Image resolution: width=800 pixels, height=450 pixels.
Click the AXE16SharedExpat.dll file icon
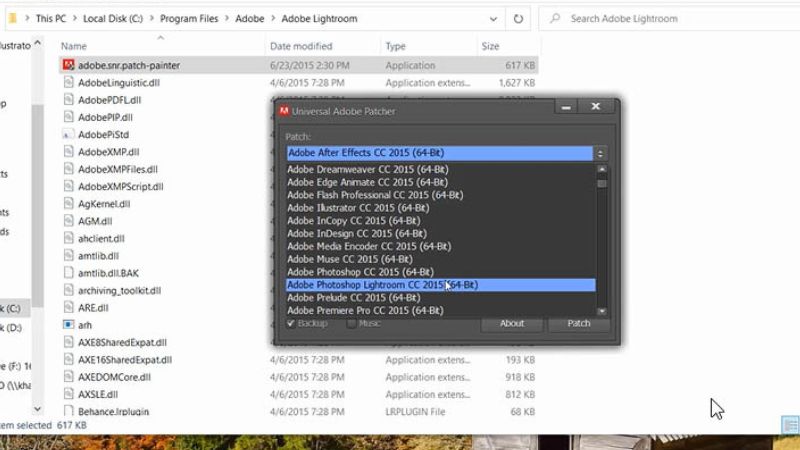tap(68, 360)
